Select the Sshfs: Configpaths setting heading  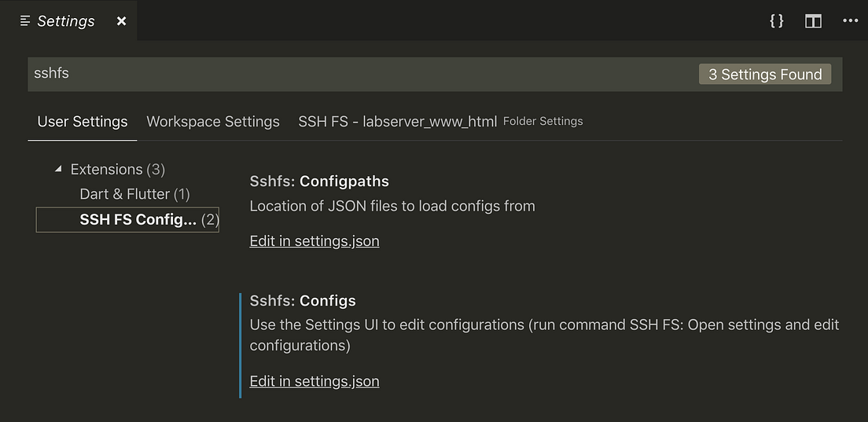pos(319,182)
